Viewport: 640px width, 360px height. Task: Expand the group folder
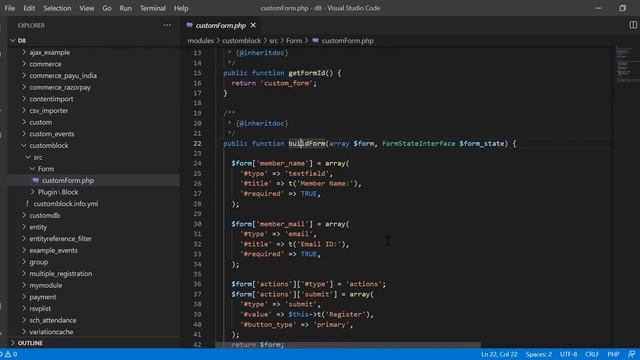(x=24, y=262)
